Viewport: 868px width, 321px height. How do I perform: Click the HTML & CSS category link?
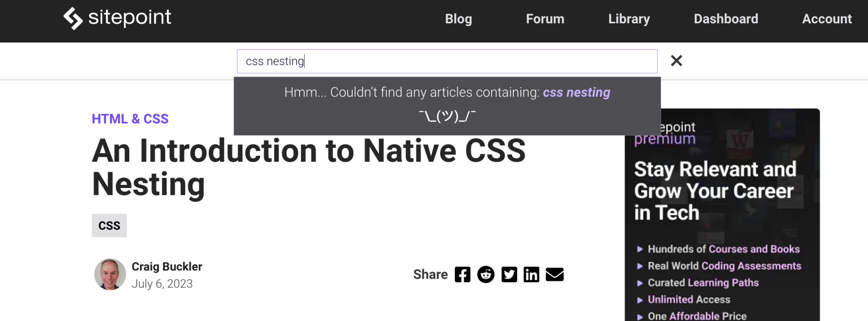[x=130, y=119]
